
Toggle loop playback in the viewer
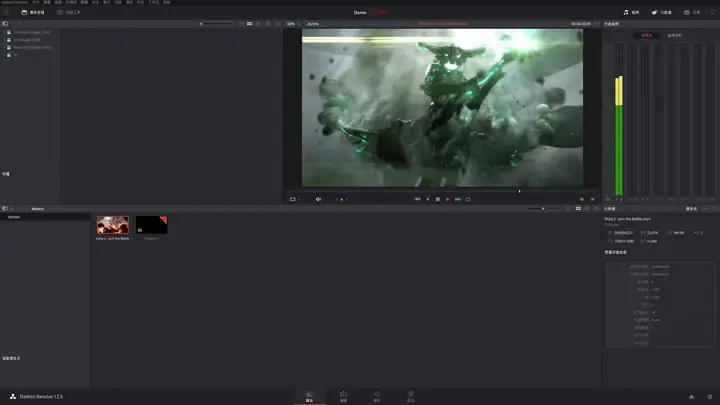[x=468, y=199]
